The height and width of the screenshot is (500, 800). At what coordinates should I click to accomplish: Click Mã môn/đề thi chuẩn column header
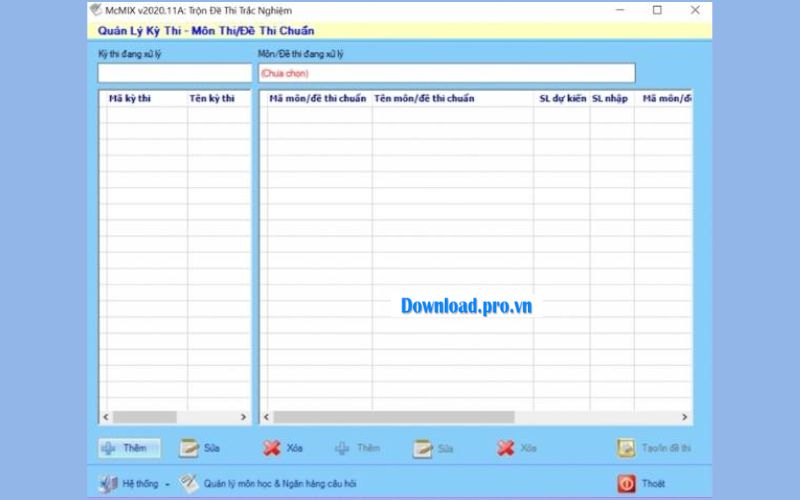coord(317,98)
